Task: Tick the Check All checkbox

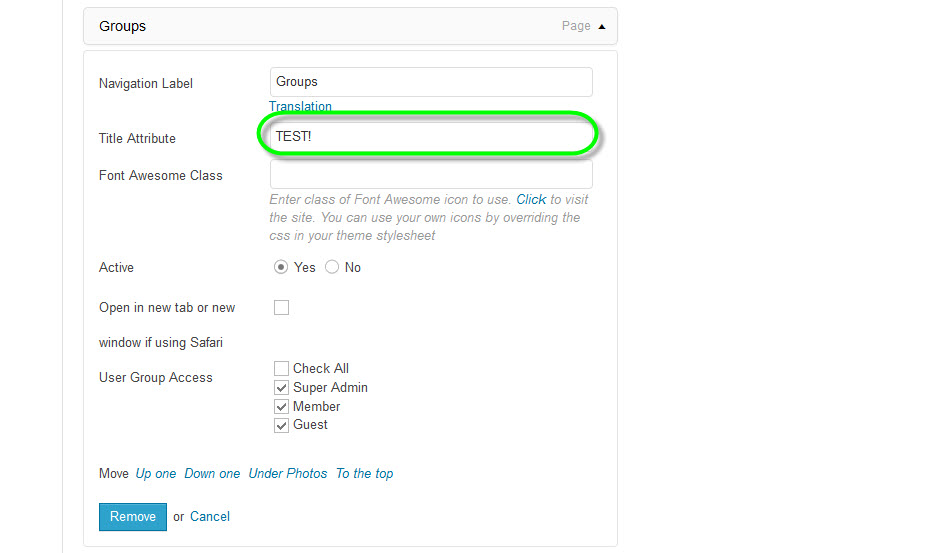Action: [x=281, y=368]
